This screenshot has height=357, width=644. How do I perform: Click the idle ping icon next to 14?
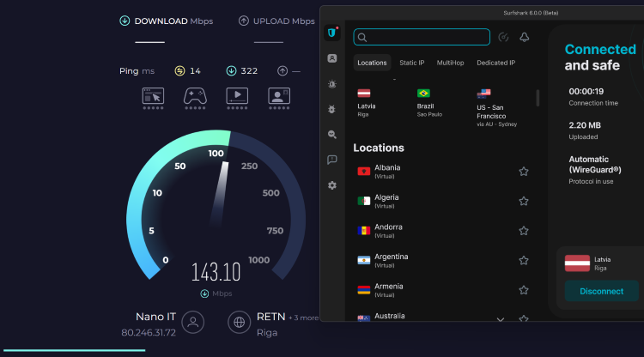pyautogui.click(x=179, y=71)
